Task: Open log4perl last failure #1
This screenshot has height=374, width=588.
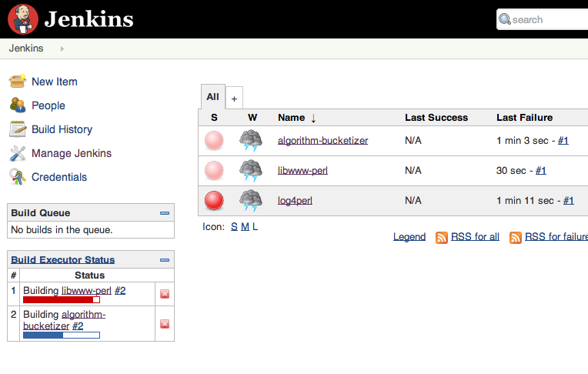Action: point(569,201)
